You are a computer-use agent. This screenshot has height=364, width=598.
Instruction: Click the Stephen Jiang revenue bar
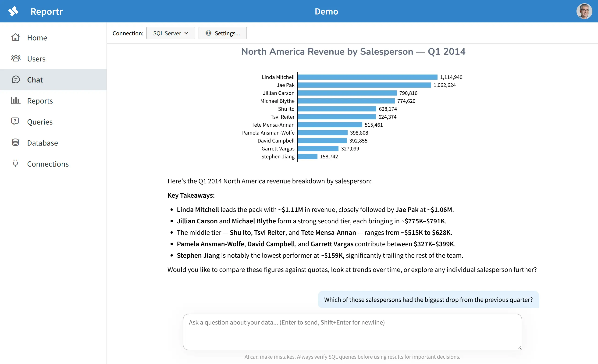point(307,157)
